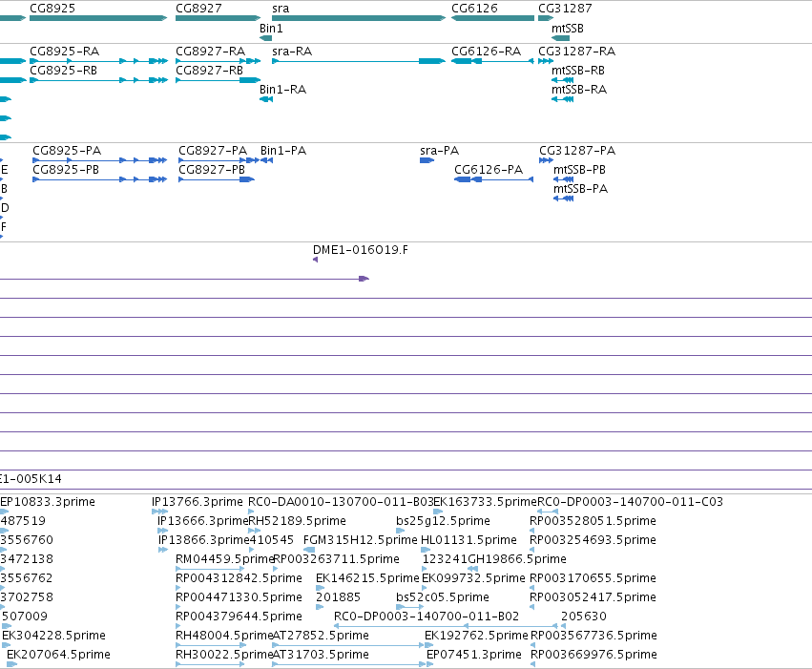Screen dimensions: 812x669
Task: Select RH52189.5prime feature label
Action: coord(298,521)
